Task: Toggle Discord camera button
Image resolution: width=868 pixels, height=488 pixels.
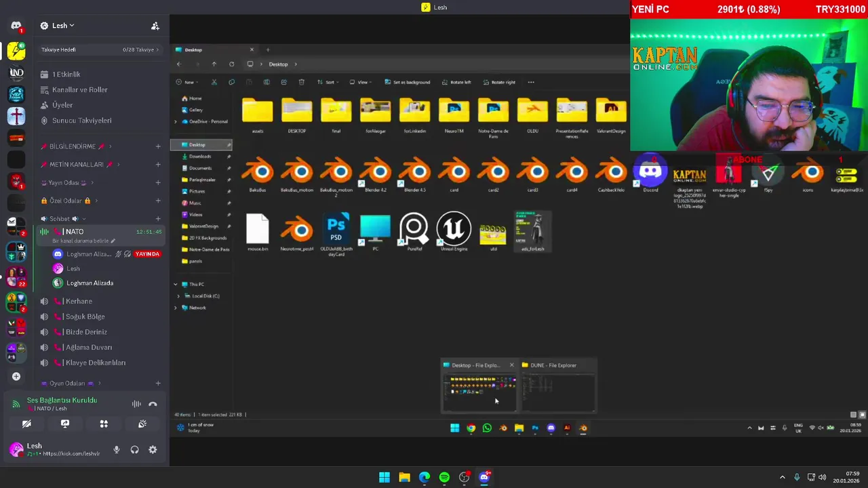Action: (x=26, y=424)
